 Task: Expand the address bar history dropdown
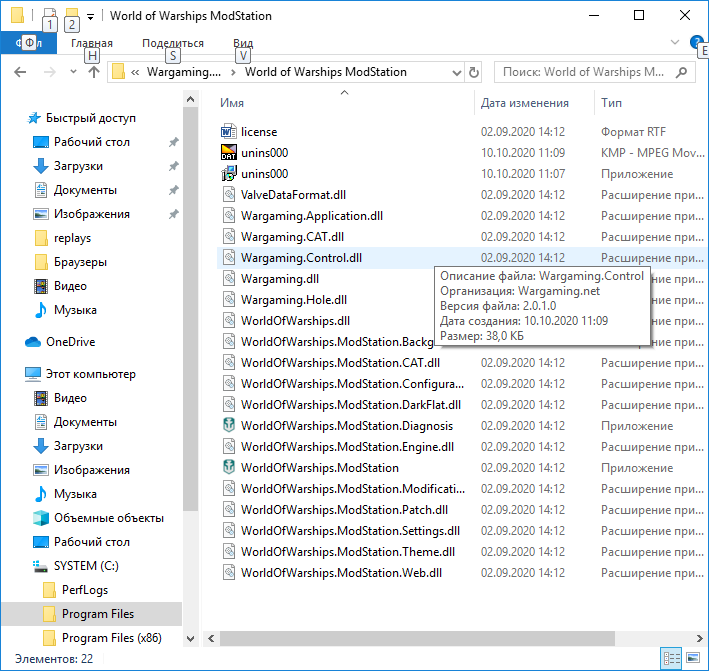point(457,72)
